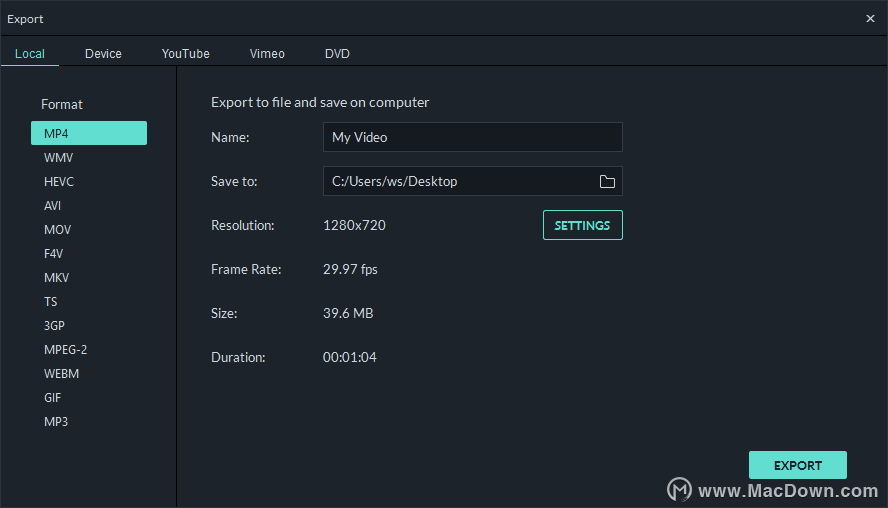Choose MKV in the format list
888x508 pixels.
click(x=56, y=278)
